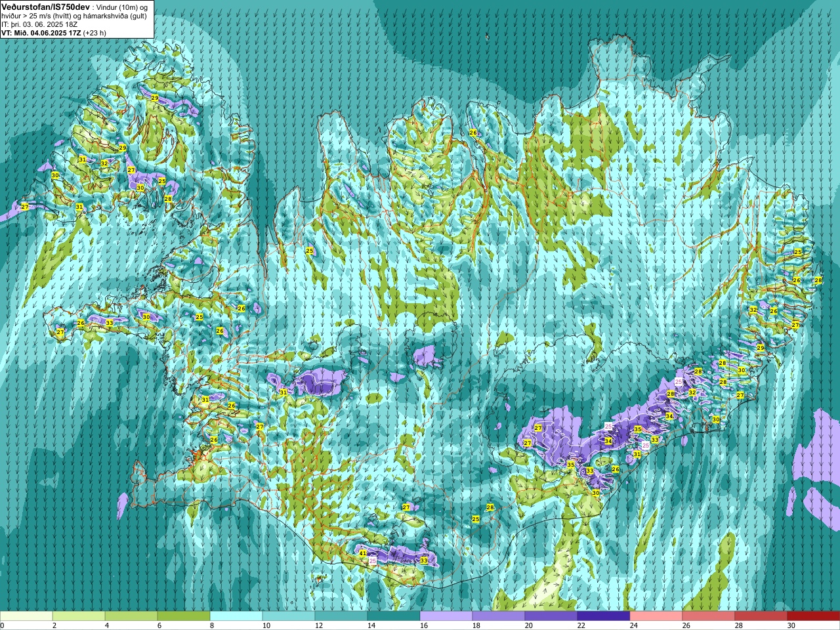
Task: Choose the 22–24 m/s dark indigo legend swatch
Action: tap(604, 616)
